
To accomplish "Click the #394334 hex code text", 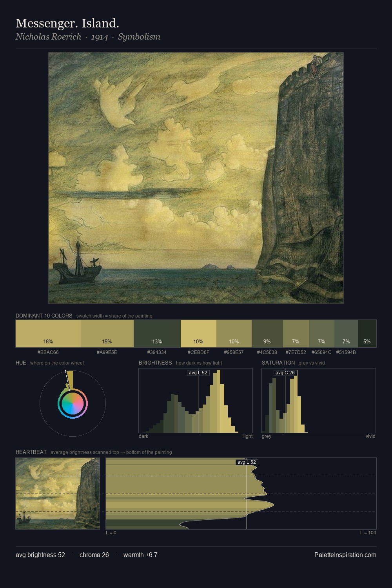I will coord(157,352).
